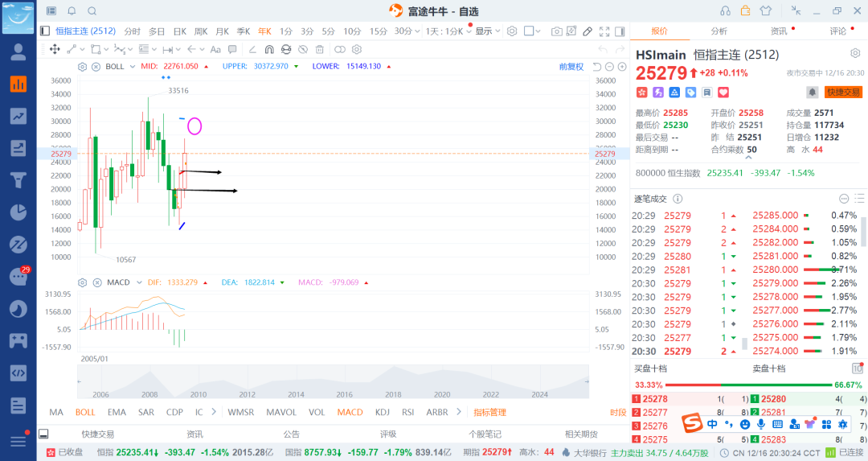Take a chart screenshot with camera icon
Image resolution: width=868 pixels, height=461 pixels.
tap(557, 31)
